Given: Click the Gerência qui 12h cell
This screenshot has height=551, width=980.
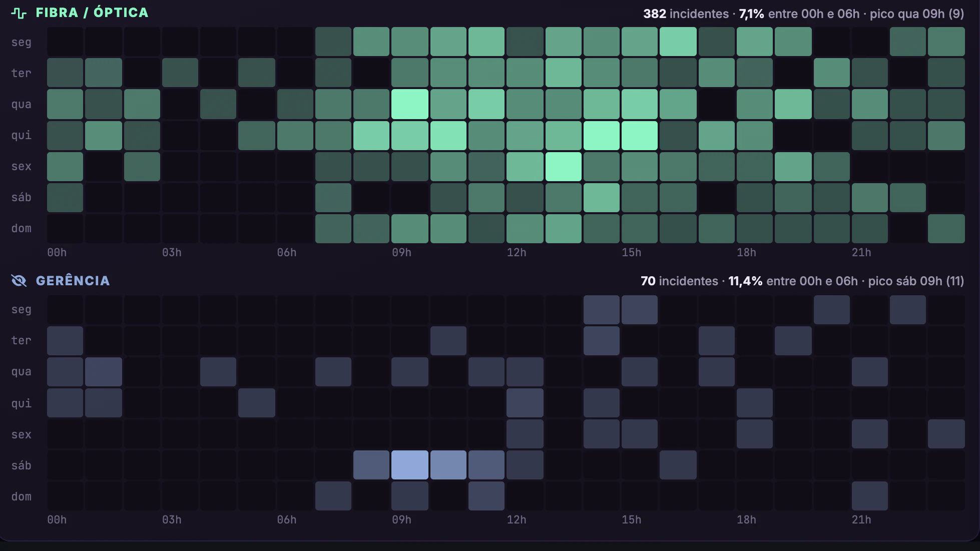Looking at the screenshot, I should [525, 403].
